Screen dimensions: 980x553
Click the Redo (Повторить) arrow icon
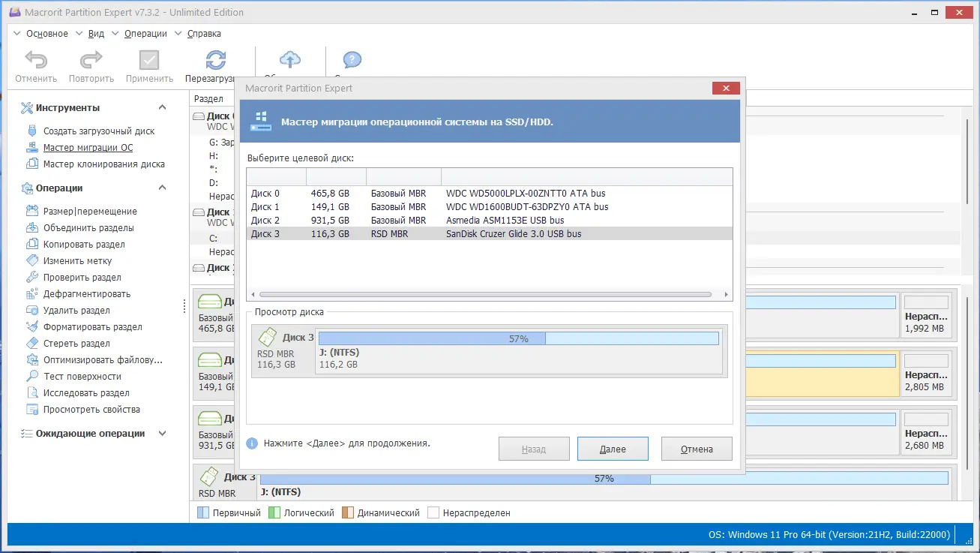[x=91, y=60]
